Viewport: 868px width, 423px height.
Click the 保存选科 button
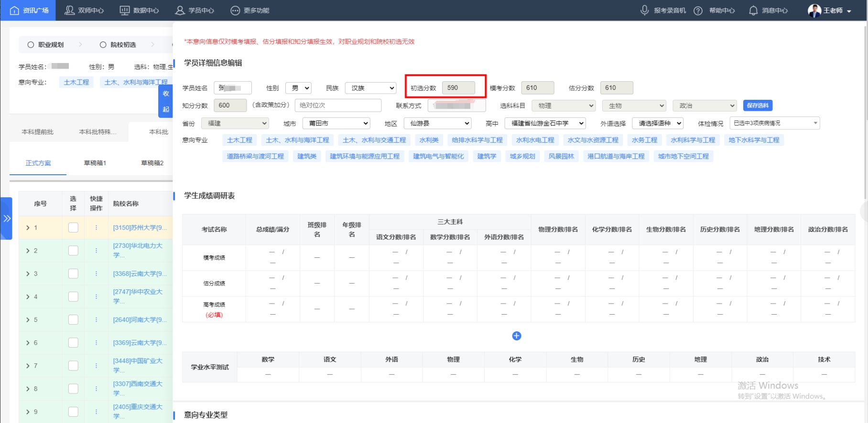click(758, 106)
